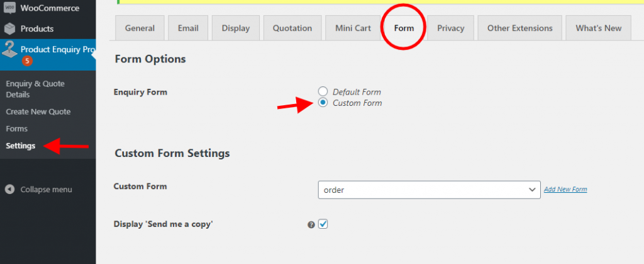Screen dimensions: 644x264
Task: Uncheck the Display 'Send me a copy' checkbox
Action: pyautogui.click(x=323, y=224)
